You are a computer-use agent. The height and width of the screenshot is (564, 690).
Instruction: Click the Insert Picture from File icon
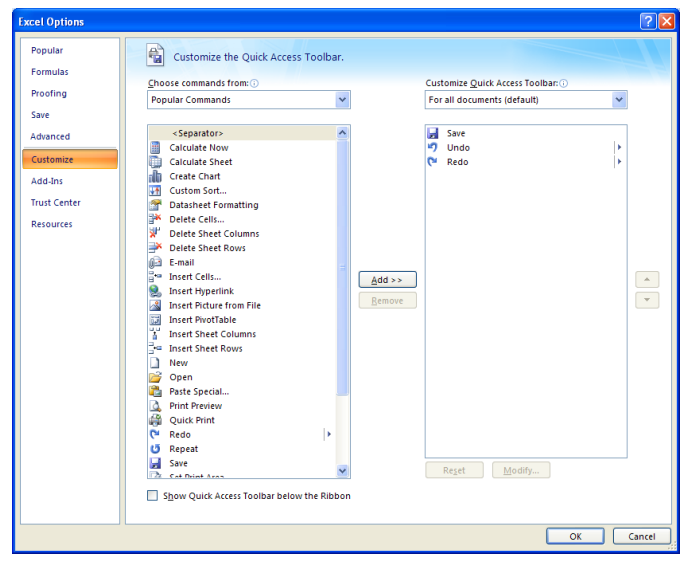[x=155, y=305]
